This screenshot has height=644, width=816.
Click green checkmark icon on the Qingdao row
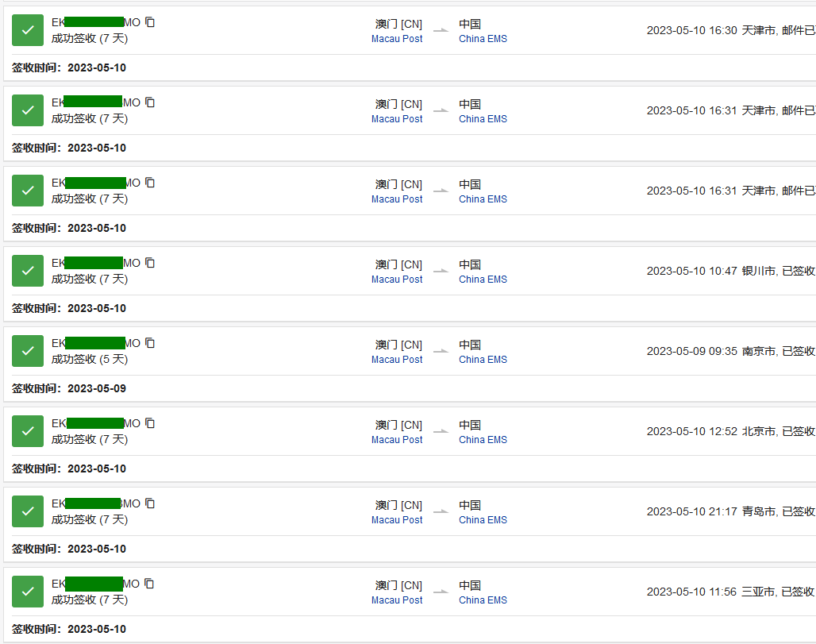click(x=28, y=511)
